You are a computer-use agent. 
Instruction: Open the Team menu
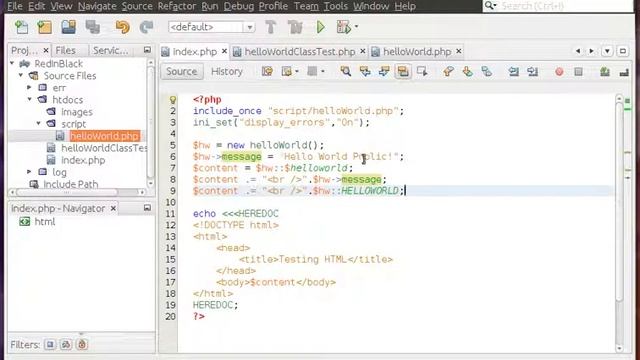pyautogui.click(x=306, y=6)
